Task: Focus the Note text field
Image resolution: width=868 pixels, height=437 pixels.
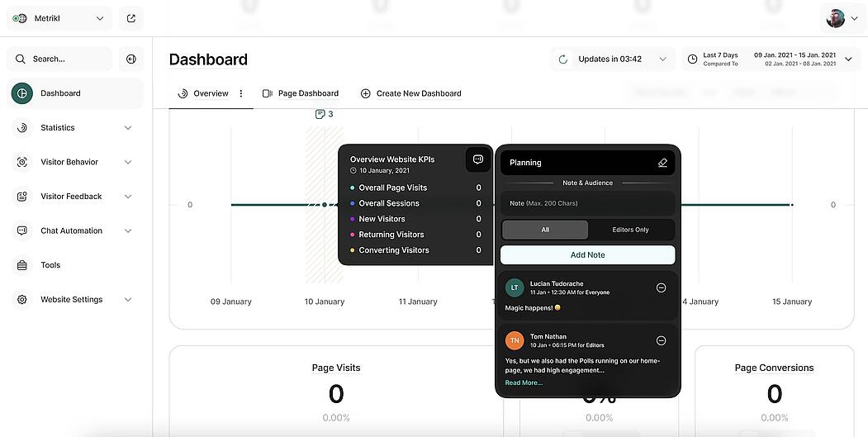Action: [x=587, y=203]
